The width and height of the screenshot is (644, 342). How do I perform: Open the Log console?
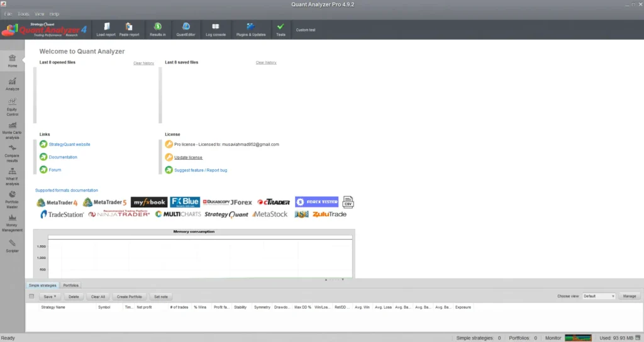216,26
